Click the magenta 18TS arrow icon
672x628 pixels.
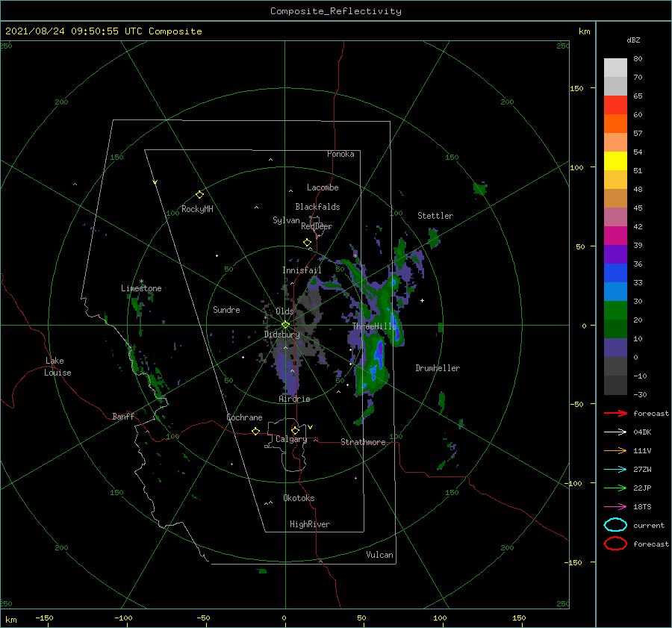coord(615,507)
